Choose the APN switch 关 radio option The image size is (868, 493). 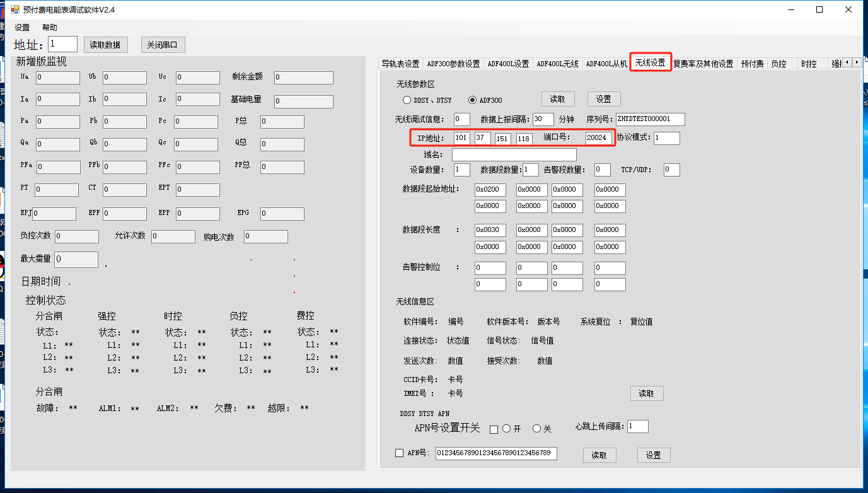tap(537, 429)
